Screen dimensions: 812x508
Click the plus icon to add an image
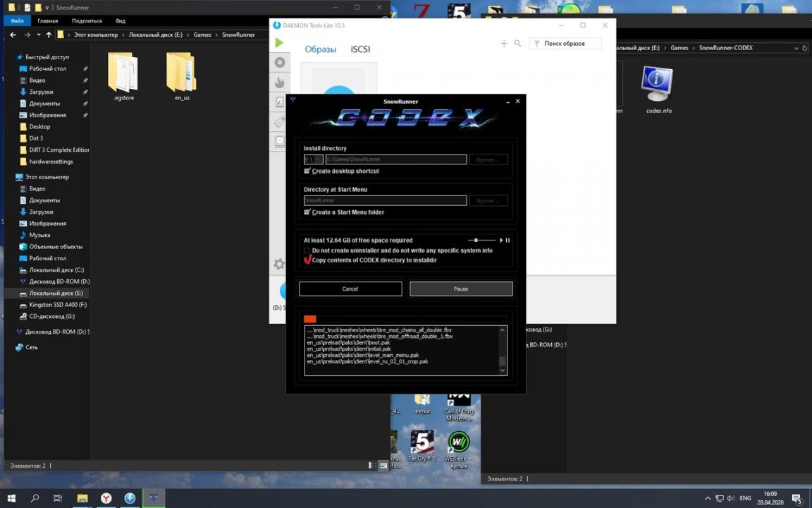[504, 44]
